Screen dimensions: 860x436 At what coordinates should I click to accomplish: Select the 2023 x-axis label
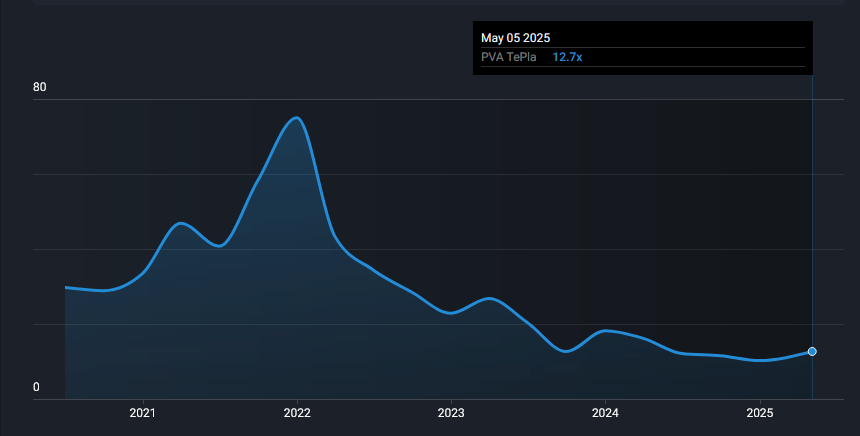click(x=451, y=413)
